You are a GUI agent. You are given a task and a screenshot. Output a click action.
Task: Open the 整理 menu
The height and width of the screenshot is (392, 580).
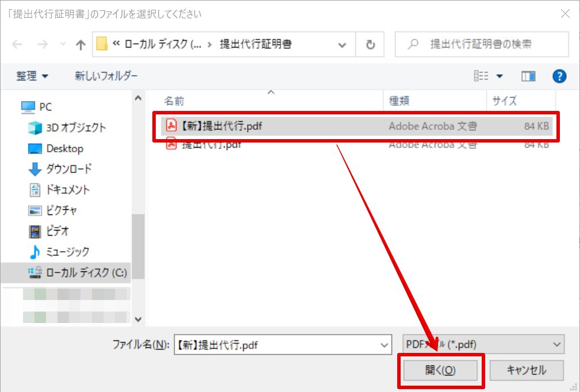tap(32, 76)
